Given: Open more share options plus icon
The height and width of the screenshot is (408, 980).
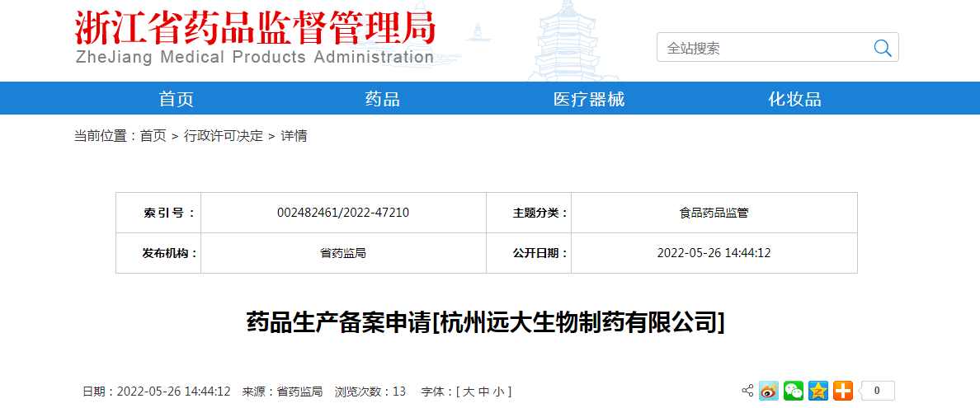Looking at the screenshot, I should point(843,392).
